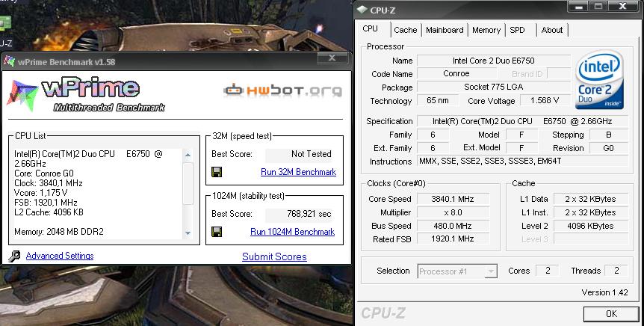The image size is (644, 326).
Task: Open the About tab
Action: click(x=552, y=30)
